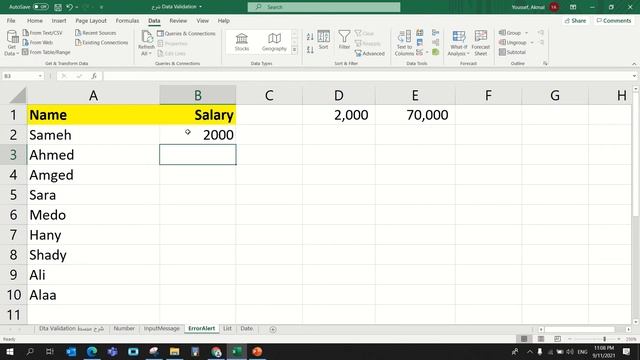
Task: Open the Refresh All dropdown arrow
Action: pos(150,53)
